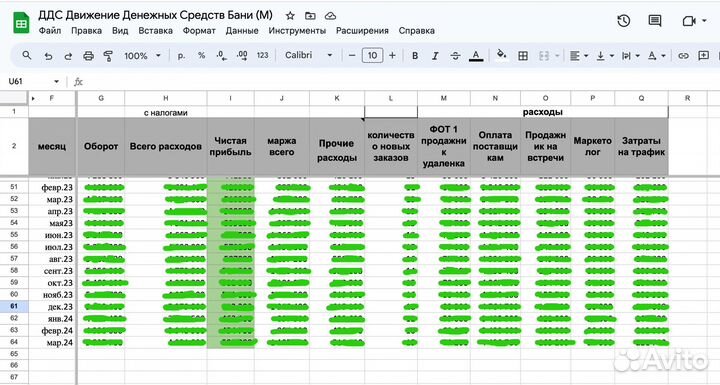Print the spreadsheet

point(88,56)
